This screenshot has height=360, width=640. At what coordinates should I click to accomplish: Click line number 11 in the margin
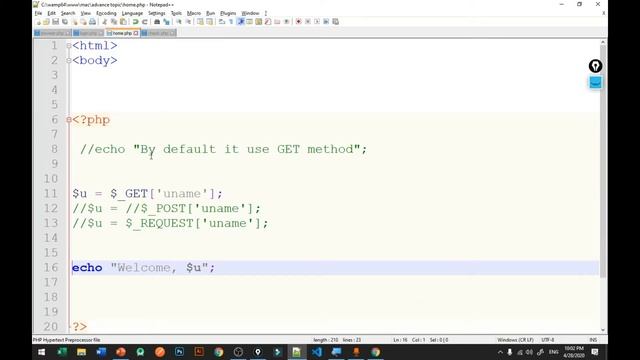[51, 193]
